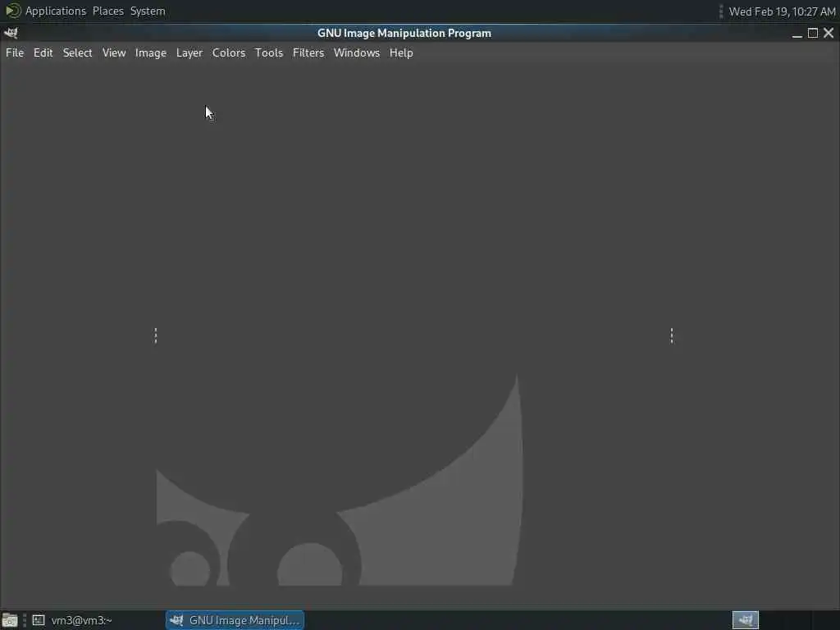Open the Help menu
This screenshot has height=630, width=840.
click(400, 52)
